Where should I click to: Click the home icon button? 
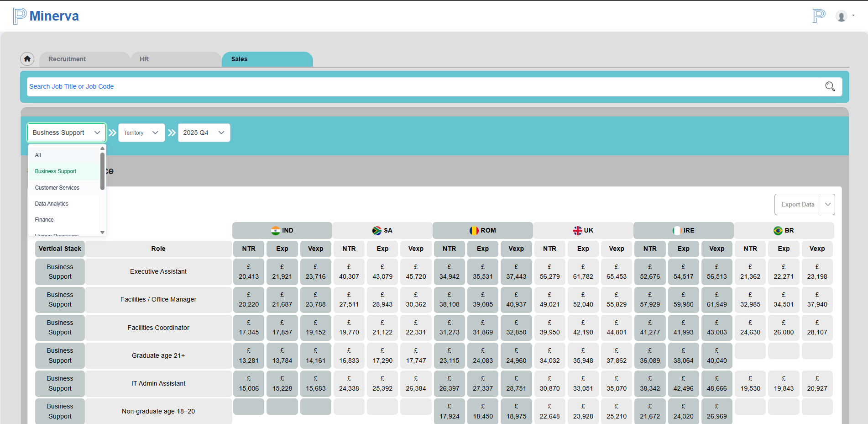point(27,59)
